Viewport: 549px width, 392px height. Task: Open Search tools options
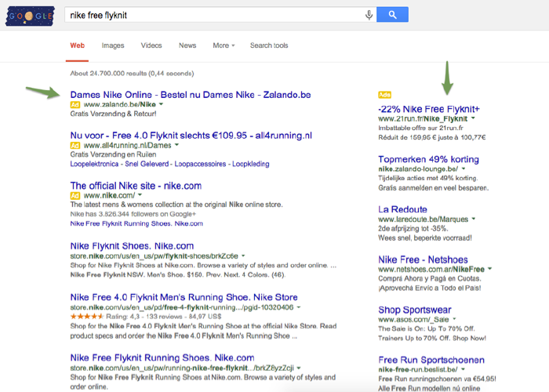coord(269,45)
